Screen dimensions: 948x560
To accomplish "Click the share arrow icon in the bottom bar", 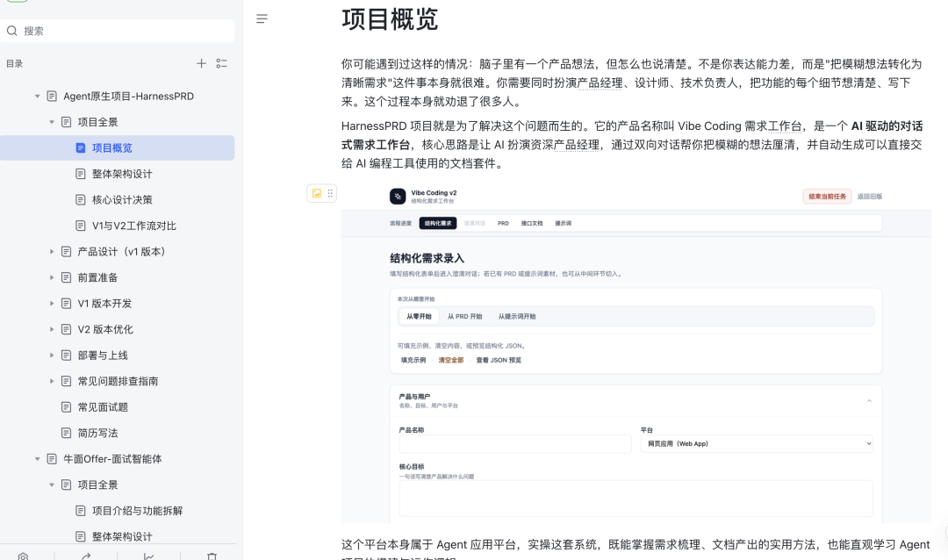I will 86,556.
